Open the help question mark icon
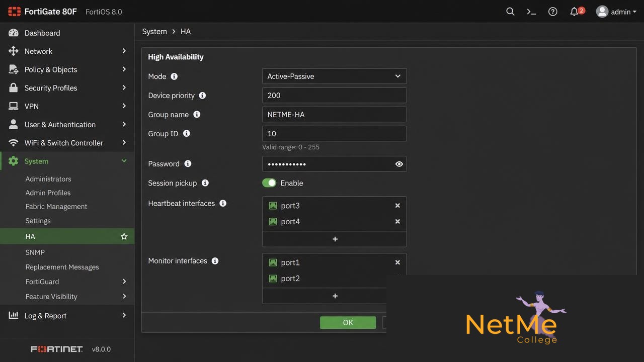Screen dimensions: 644x362 coord(552,12)
